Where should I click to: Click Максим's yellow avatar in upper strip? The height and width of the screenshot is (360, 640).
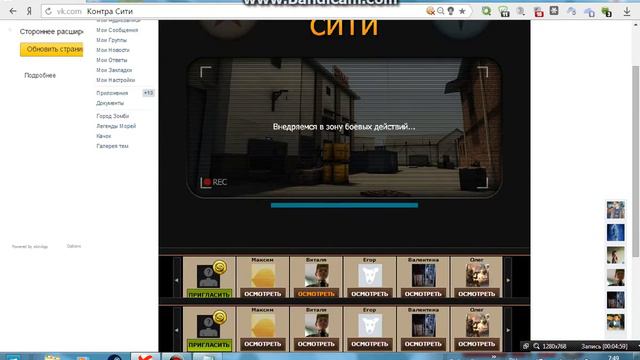262,276
